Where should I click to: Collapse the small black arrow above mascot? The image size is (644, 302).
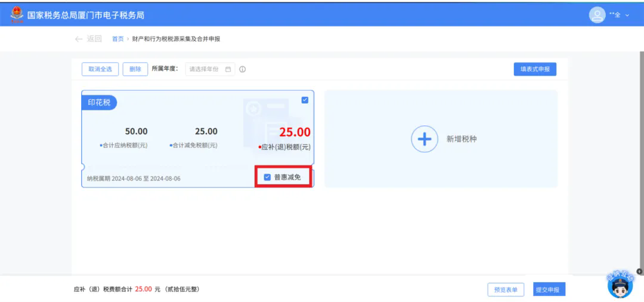[639, 271]
